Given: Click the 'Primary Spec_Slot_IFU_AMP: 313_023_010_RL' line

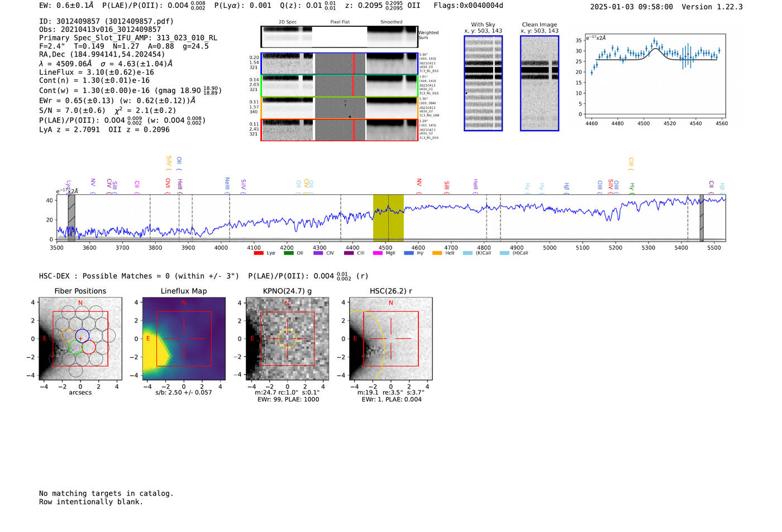Looking at the screenshot, I should point(128,38).
